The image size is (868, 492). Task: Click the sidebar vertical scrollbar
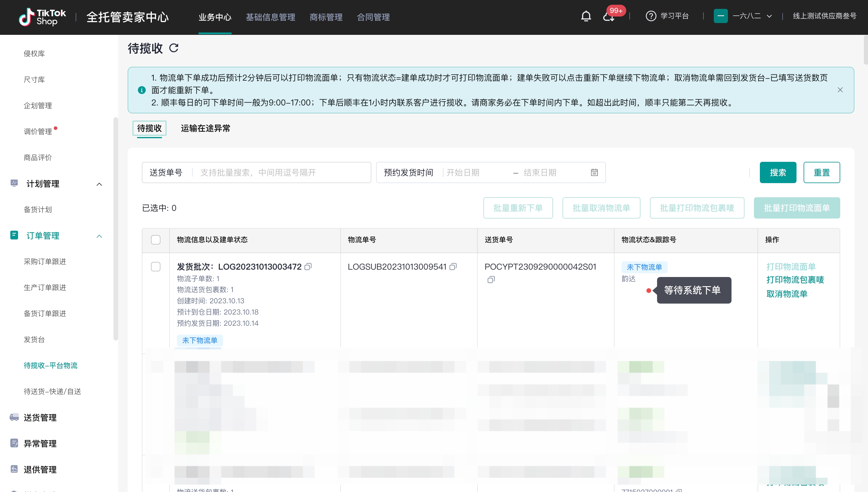point(116,229)
